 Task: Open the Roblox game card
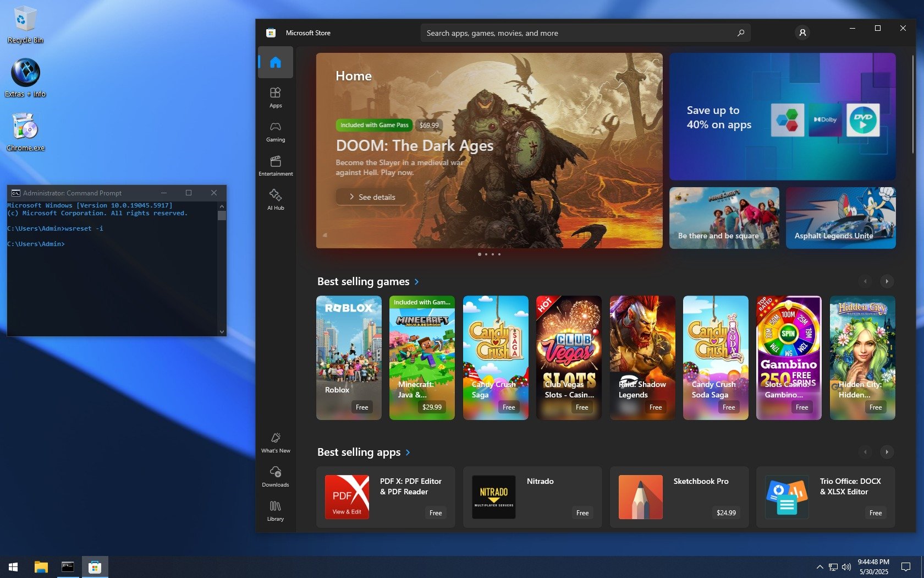click(x=349, y=358)
